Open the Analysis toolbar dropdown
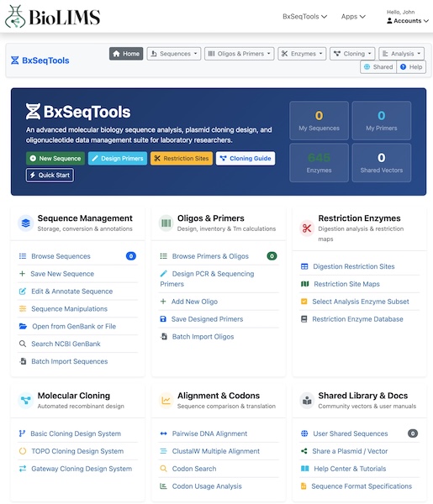 coord(402,54)
